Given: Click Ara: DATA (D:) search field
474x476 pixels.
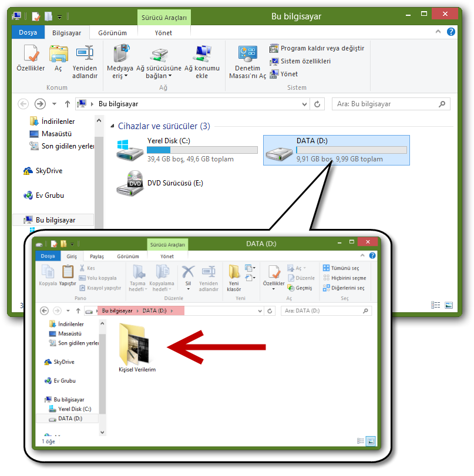Looking at the screenshot, I should click(327, 311).
